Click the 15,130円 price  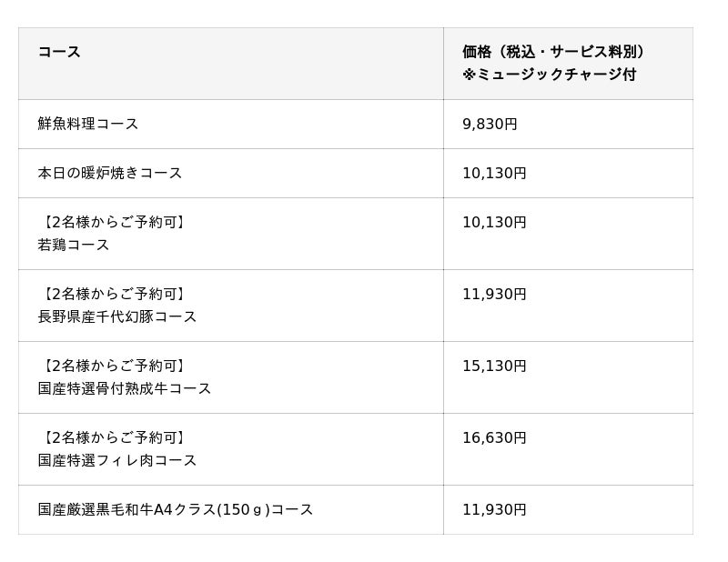(x=494, y=366)
